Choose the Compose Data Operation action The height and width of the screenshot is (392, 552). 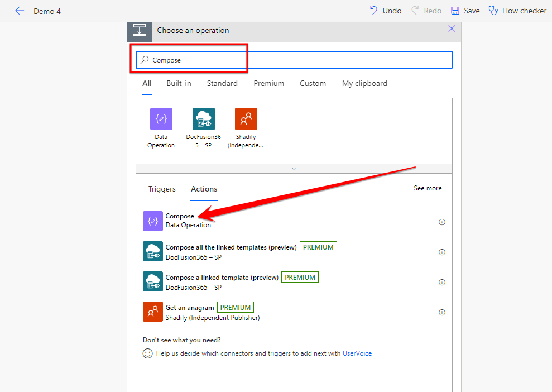coord(294,221)
